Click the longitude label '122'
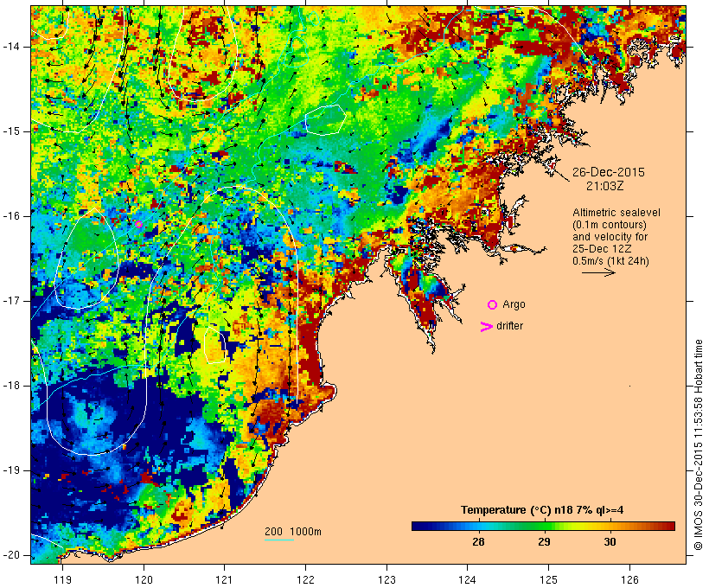 click(306, 579)
